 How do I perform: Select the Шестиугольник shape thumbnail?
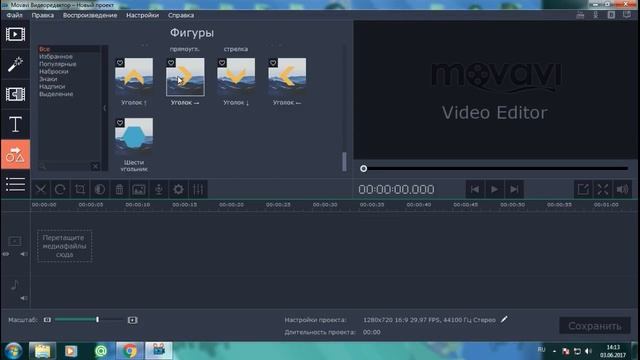134,136
